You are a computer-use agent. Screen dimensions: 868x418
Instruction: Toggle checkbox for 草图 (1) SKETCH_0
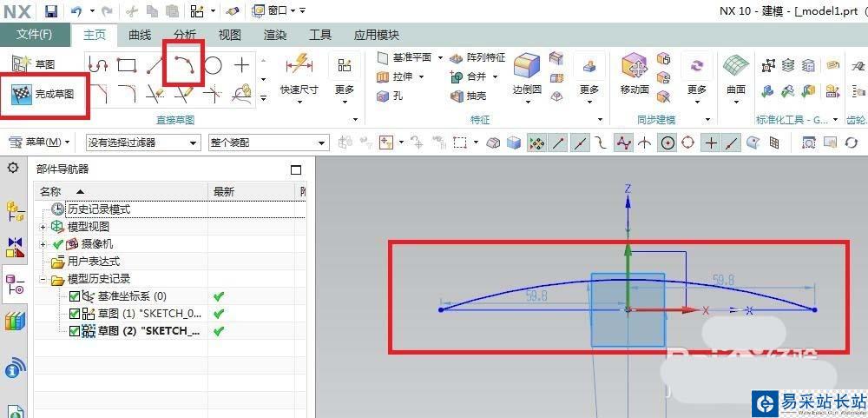(x=74, y=314)
